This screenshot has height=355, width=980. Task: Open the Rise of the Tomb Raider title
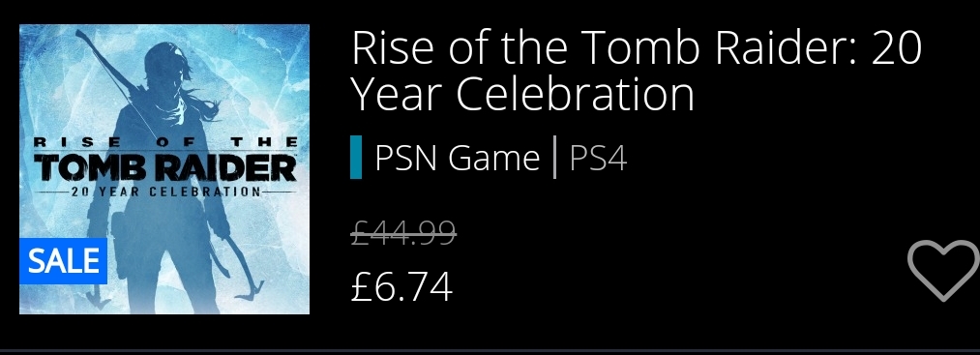click(637, 71)
